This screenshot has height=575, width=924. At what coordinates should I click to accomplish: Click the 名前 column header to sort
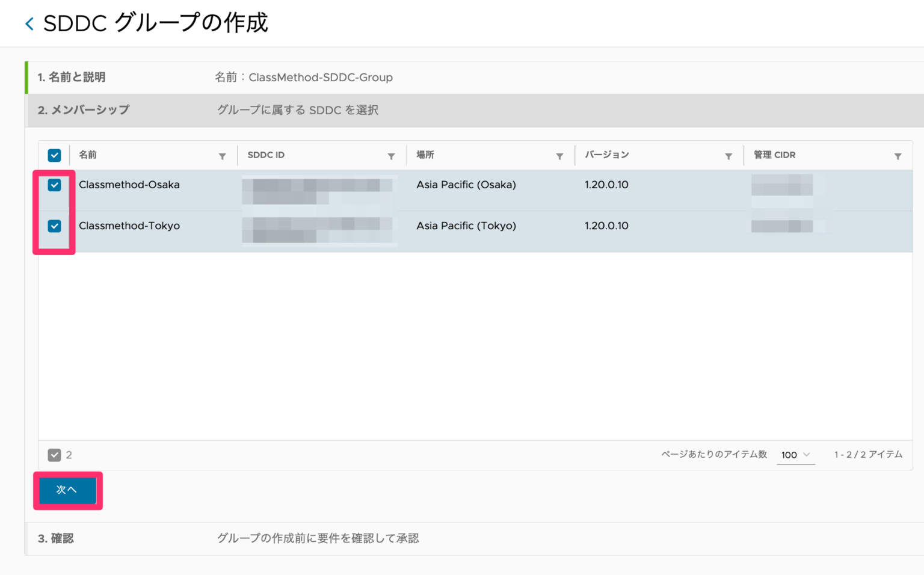[x=88, y=155]
